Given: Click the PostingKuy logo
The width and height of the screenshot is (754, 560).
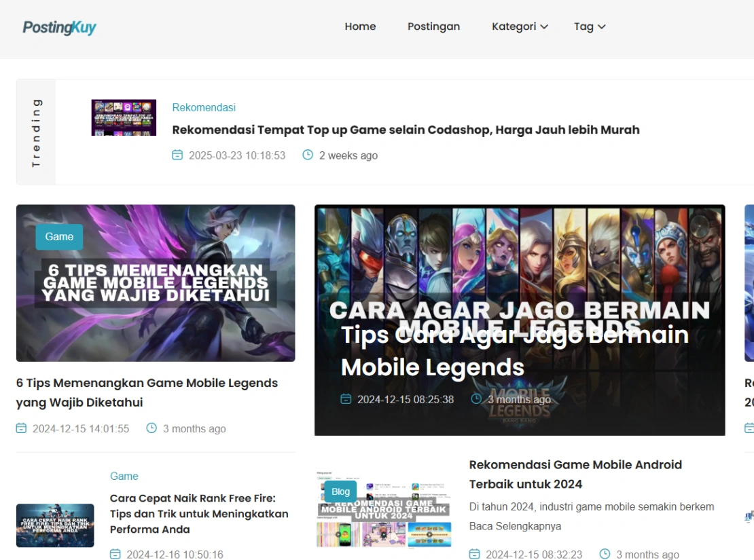Looking at the screenshot, I should coord(59,27).
